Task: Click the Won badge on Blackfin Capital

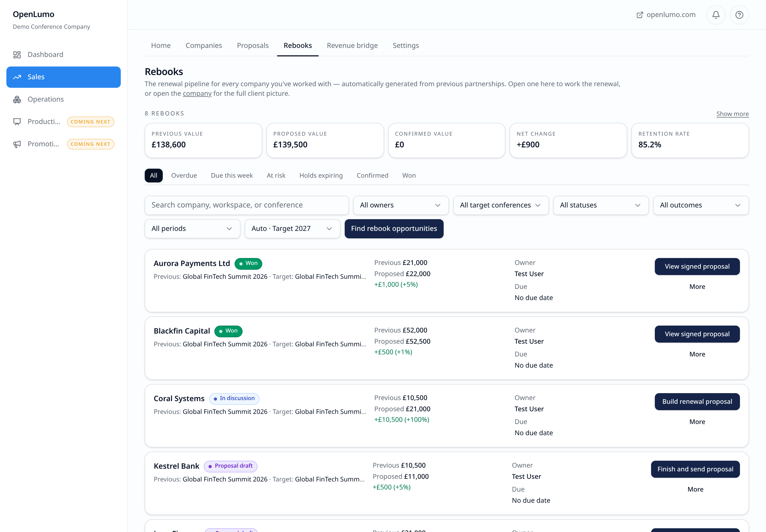Action: click(228, 331)
